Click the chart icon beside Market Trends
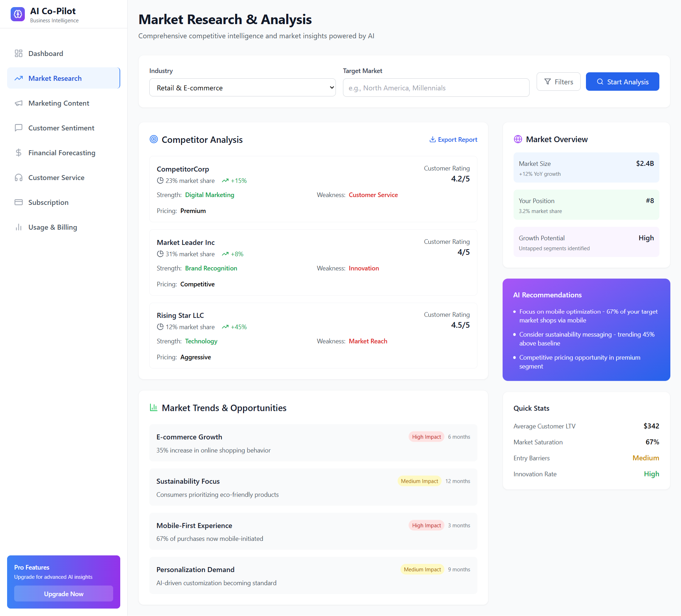This screenshot has width=681, height=616. point(154,408)
